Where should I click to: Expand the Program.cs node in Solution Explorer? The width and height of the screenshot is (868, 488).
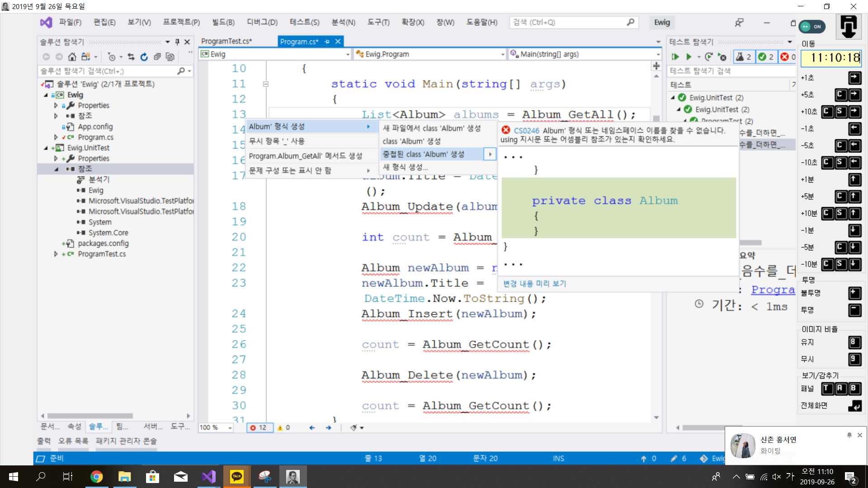click(x=56, y=137)
